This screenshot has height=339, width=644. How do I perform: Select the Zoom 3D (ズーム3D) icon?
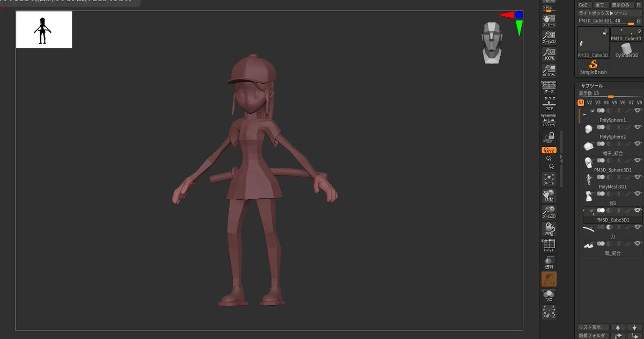(x=549, y=212)
